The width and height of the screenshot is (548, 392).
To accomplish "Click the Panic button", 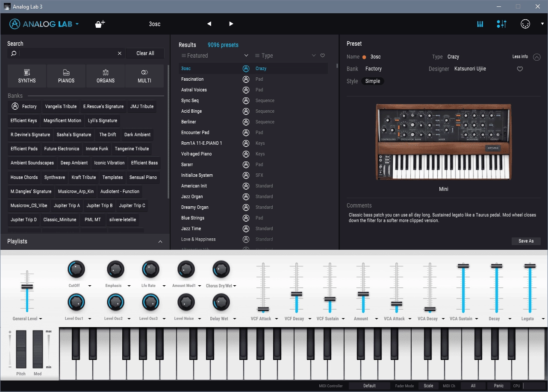I will pos(499,386).
